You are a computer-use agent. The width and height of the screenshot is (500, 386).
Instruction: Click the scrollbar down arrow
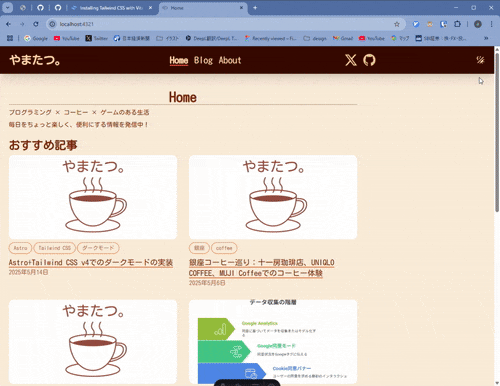point(497,383)
